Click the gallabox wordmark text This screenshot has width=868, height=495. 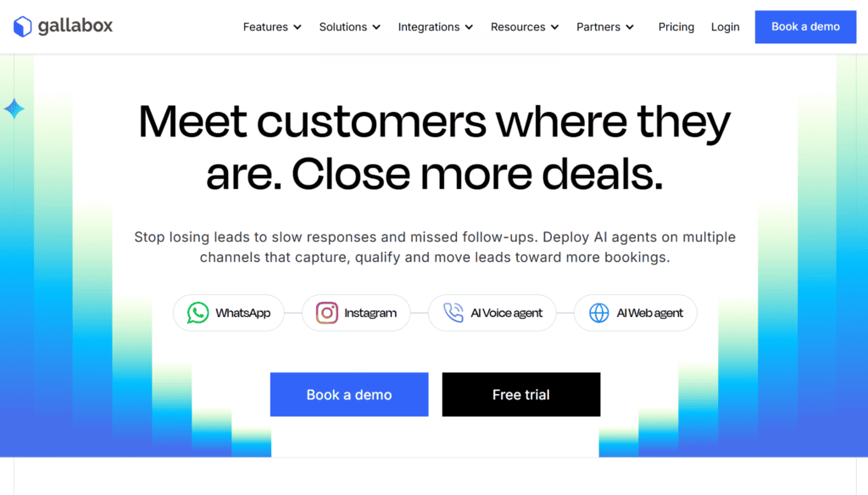[75, 26]
